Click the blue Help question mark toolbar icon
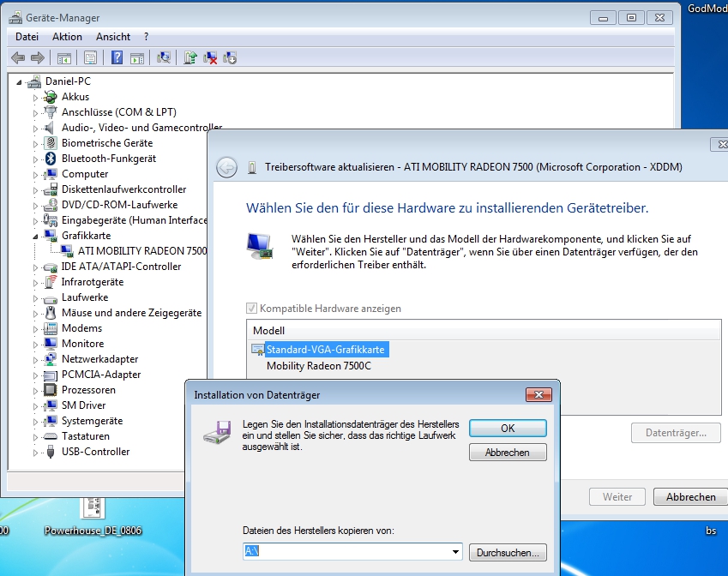The image size is (728, 576). point(117,58)
